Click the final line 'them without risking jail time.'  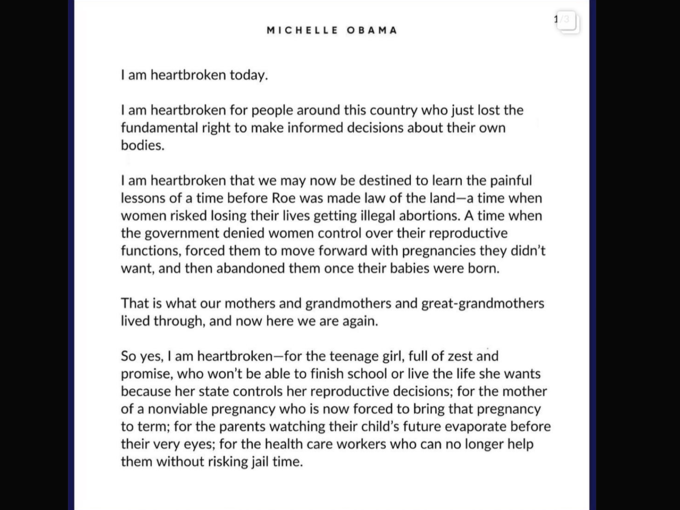[x=212, y=461]
